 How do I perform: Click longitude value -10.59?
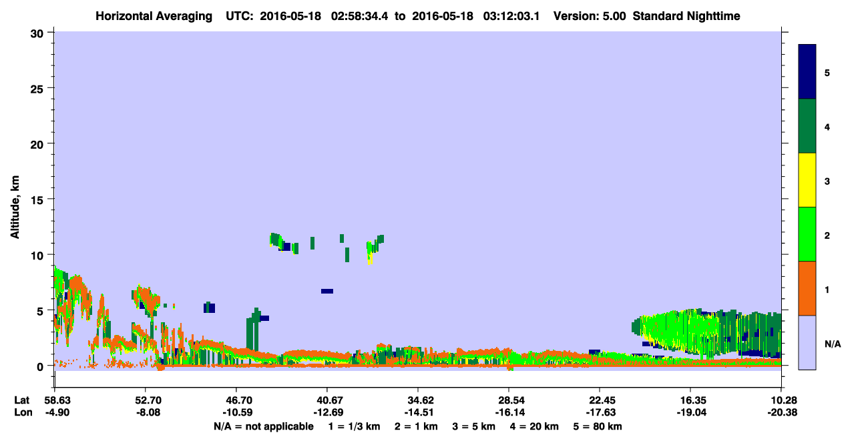coord(236,412)
